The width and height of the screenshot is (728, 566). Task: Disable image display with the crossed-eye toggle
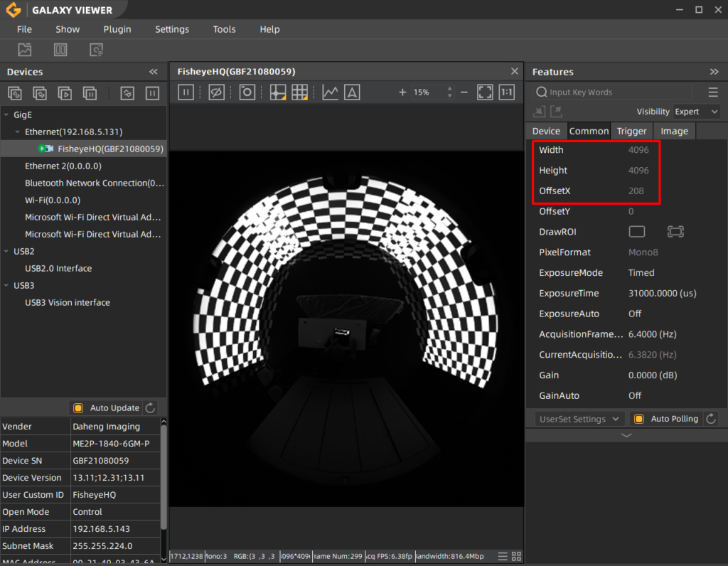pyautogui.click(x=216, y=92)
